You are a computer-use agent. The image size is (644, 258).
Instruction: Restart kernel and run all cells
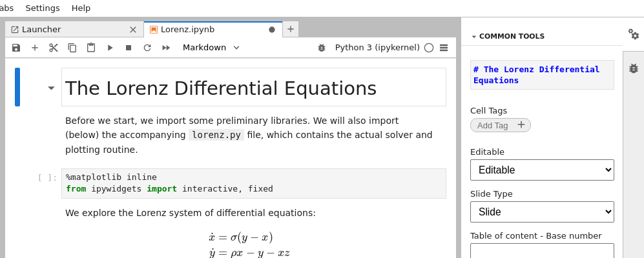point(166,48)
